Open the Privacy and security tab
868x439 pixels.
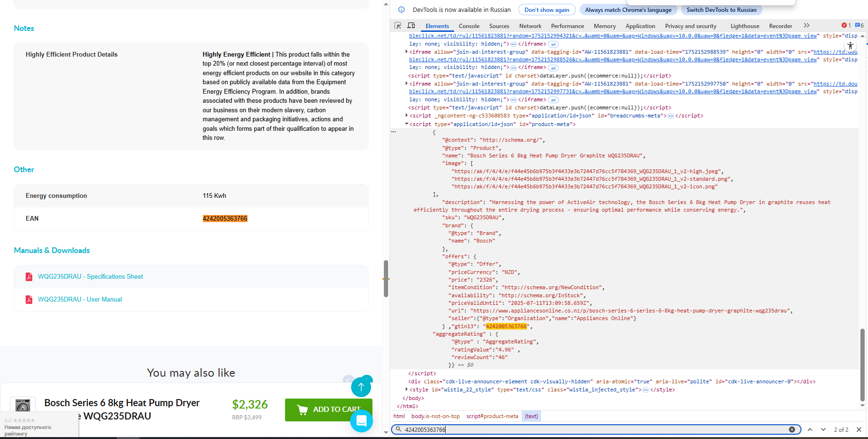691,26
